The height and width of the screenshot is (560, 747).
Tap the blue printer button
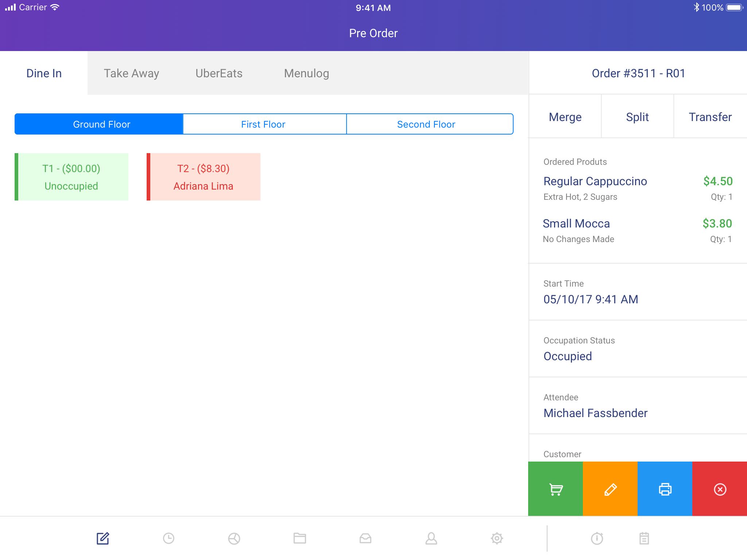[665, 489]
